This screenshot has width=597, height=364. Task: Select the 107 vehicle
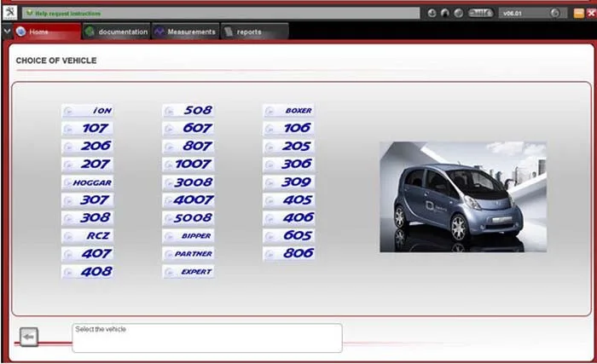pyautogui.click(x=88, y=129)
